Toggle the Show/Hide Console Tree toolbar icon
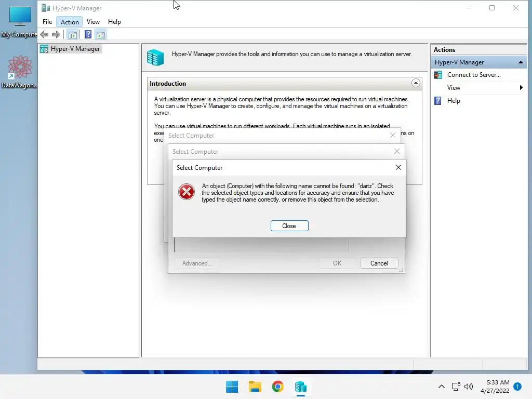The height and width of the screenshot is (399, 532). click(72, 34)
